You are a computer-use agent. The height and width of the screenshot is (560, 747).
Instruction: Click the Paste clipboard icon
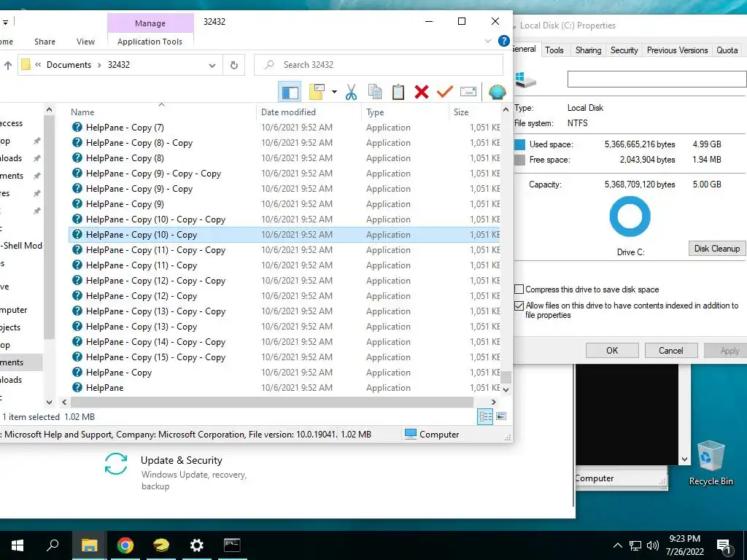(x=398, y=92)
